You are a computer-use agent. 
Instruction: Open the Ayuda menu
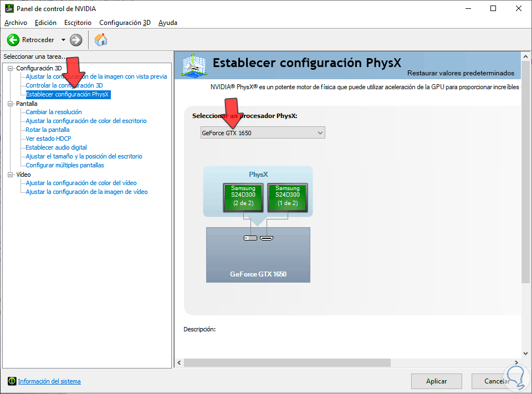click(167, 23)
